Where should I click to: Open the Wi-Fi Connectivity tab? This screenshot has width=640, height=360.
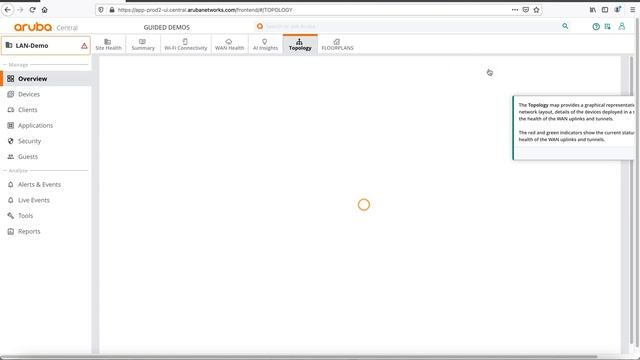pyautogui.click(x=186, y=44)
